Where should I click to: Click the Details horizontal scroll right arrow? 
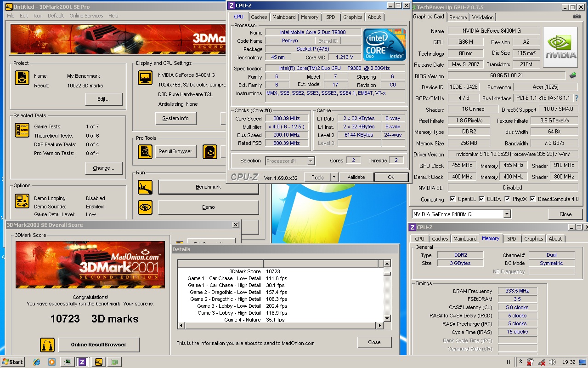379,326
